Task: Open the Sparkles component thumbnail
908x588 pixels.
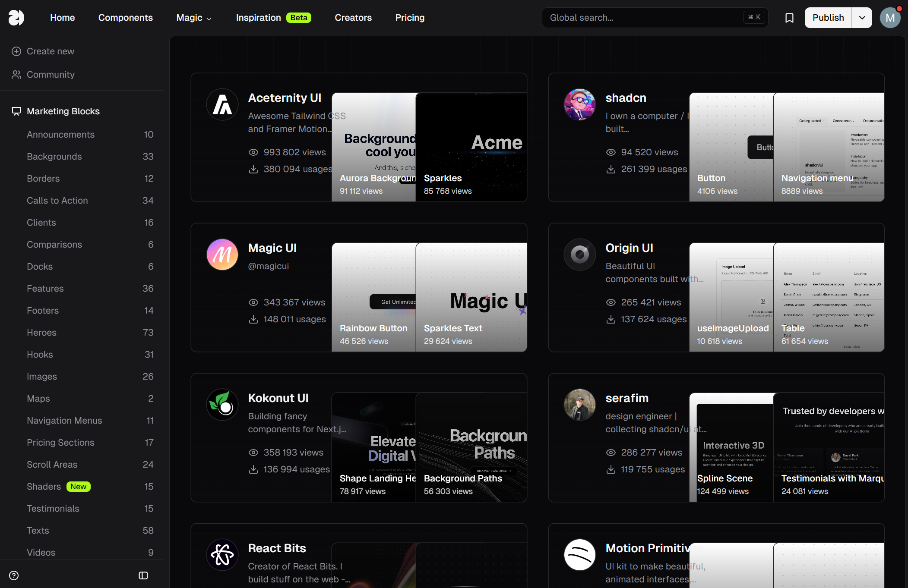Action: coord(471,147)
